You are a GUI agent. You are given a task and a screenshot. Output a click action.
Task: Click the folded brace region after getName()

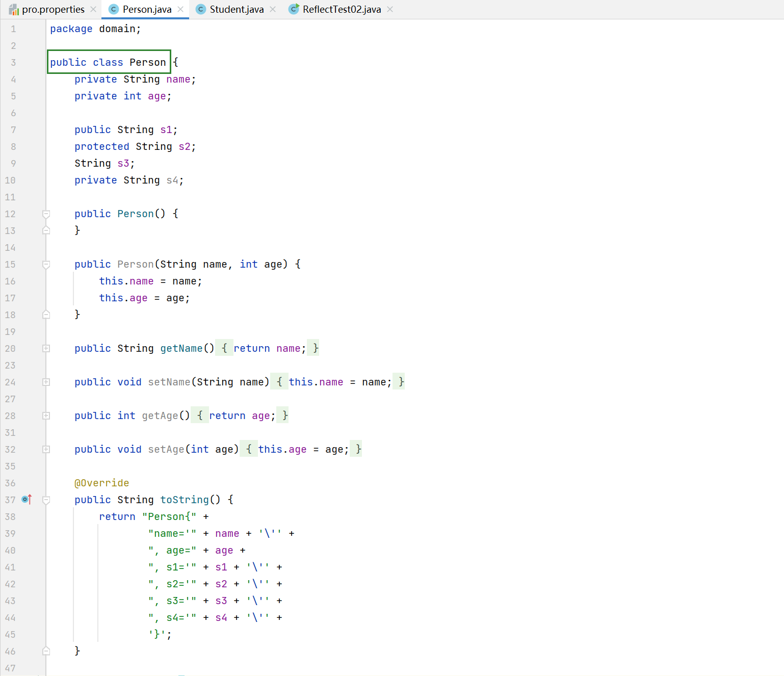point(224,348)
